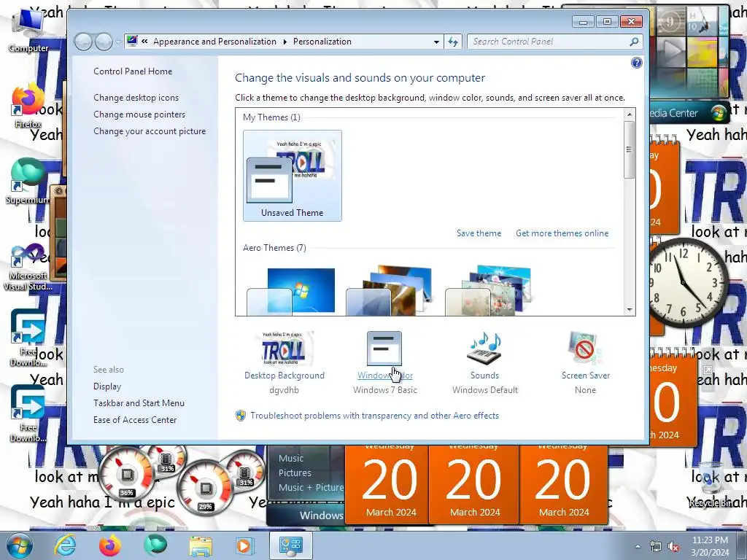
Task: Click the breadcrumb arrow after Appearance and Personalization
Action: coord(285,42)
